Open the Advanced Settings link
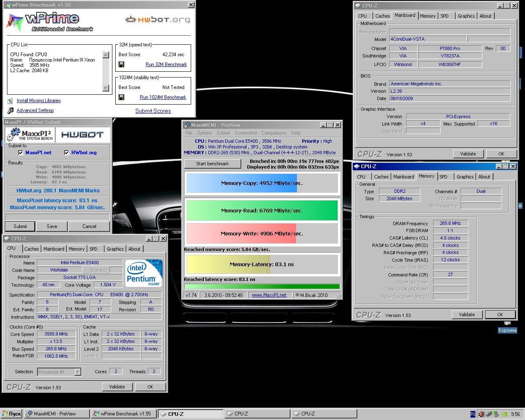The height and width of the screenshot is (420, 525). [35, 110]
